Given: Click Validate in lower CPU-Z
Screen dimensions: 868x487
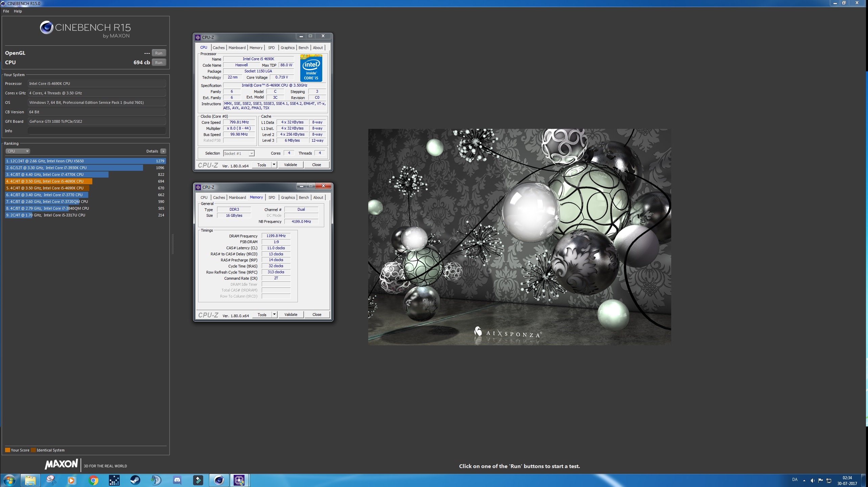Looking at the screenshot, I should pos(291,315).
